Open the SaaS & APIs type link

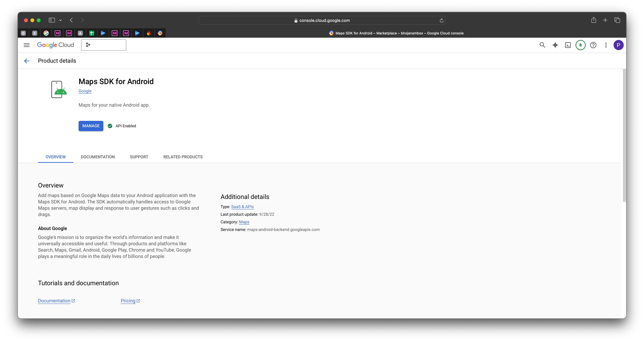tap(242, 207)
